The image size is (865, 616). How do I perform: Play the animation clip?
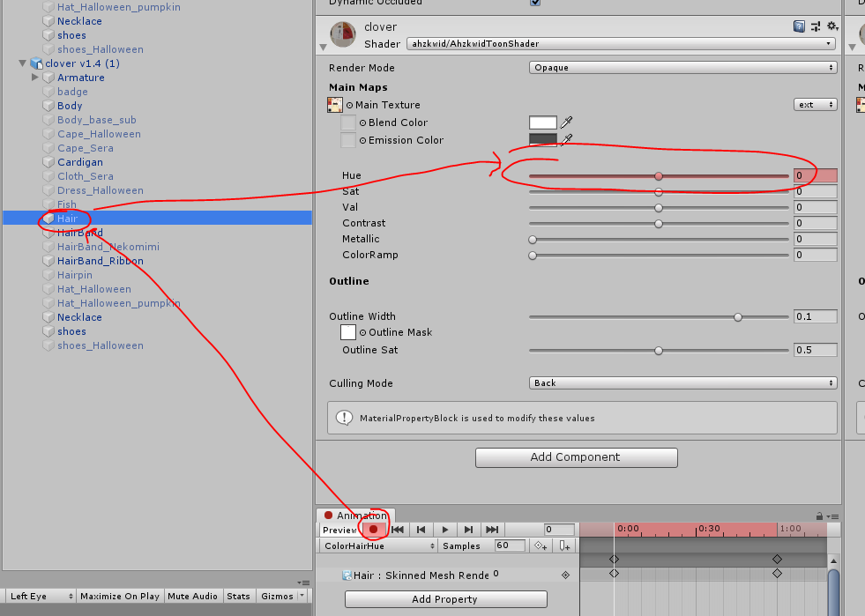pyautogui.click(x=444, y=530)
